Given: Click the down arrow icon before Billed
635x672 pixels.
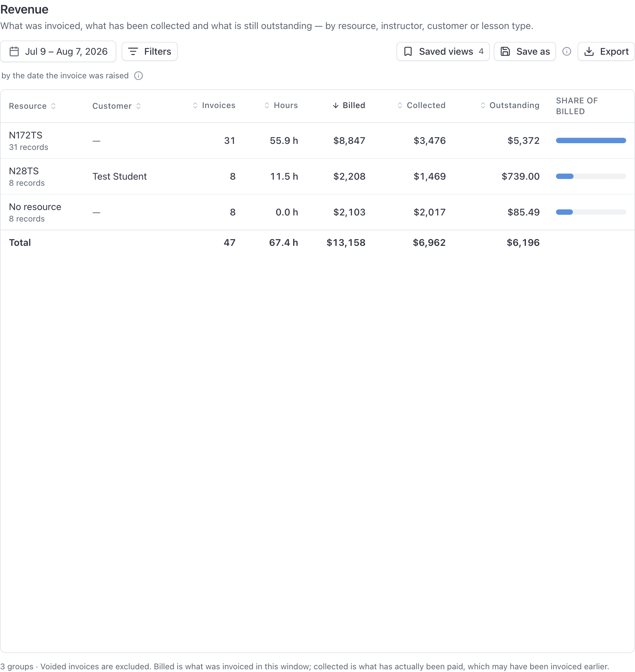Looking at the screenshot, I should pos(335,106).
